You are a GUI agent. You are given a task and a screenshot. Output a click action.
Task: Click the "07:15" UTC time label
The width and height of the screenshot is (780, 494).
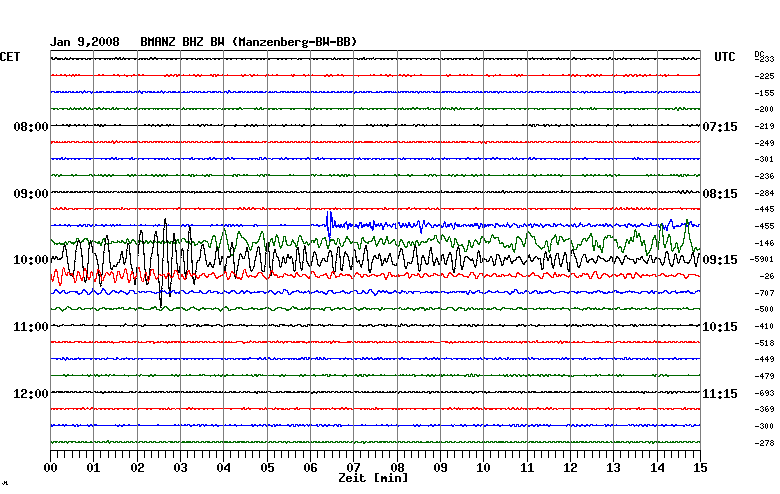[x=720, y=127]
